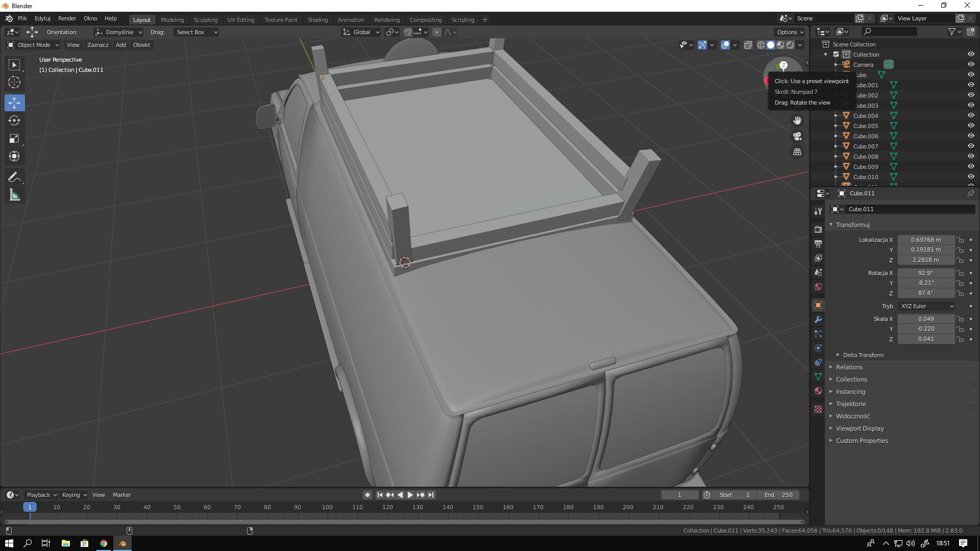Click the Lokalizacja X value field
Viewport: 980px width, 551px height.
click(925, 240)
